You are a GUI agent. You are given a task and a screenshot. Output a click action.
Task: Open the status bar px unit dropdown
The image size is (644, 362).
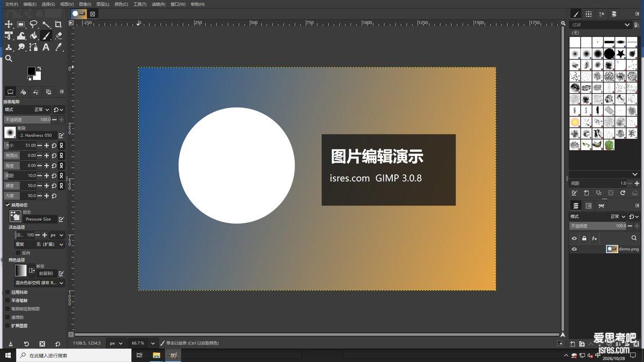point(116,343)
